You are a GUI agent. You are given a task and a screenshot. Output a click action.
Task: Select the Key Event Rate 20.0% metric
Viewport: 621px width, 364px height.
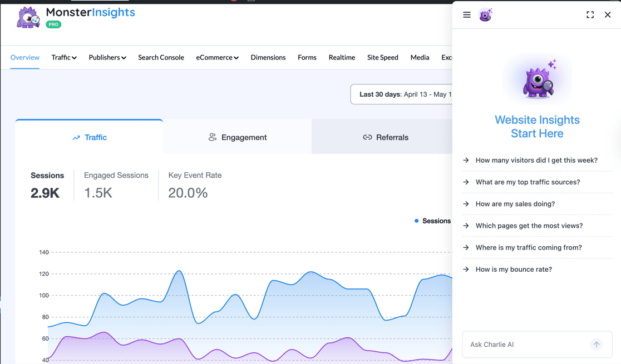(195, 185)
